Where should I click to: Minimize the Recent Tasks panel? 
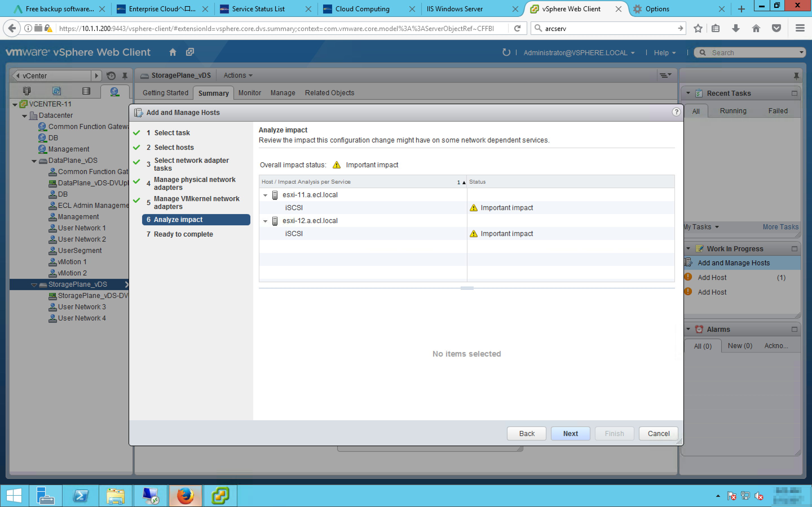click(794, 93)
